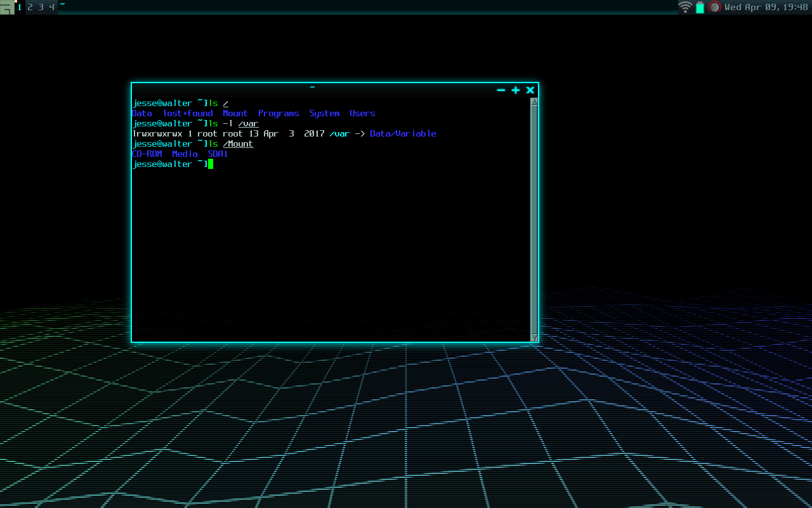This screenshot has height=508, width=812.
Task: Click "SDA1" in the /Mount listing
Action: [x=218, y=154]
